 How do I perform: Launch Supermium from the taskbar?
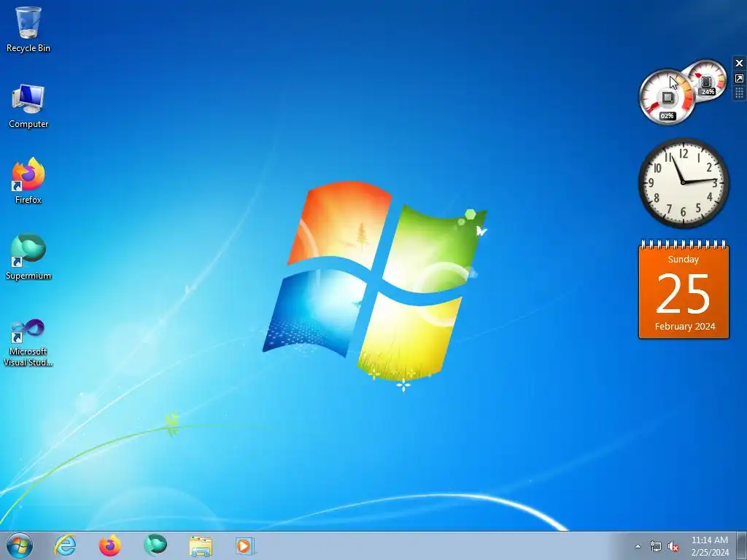pyautogui.click(x=155, y=545)
